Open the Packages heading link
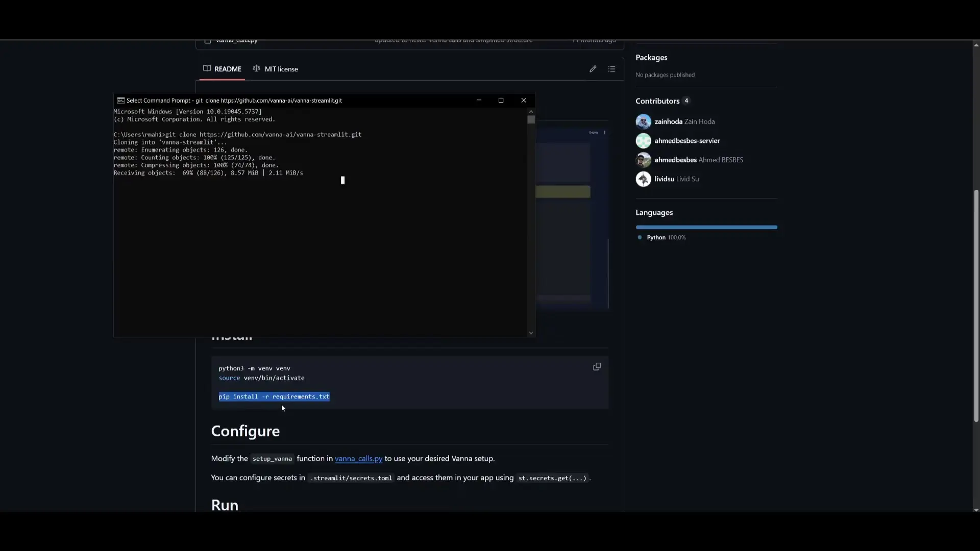This screenshot has height=551, width=980. (x=651, y=58)
